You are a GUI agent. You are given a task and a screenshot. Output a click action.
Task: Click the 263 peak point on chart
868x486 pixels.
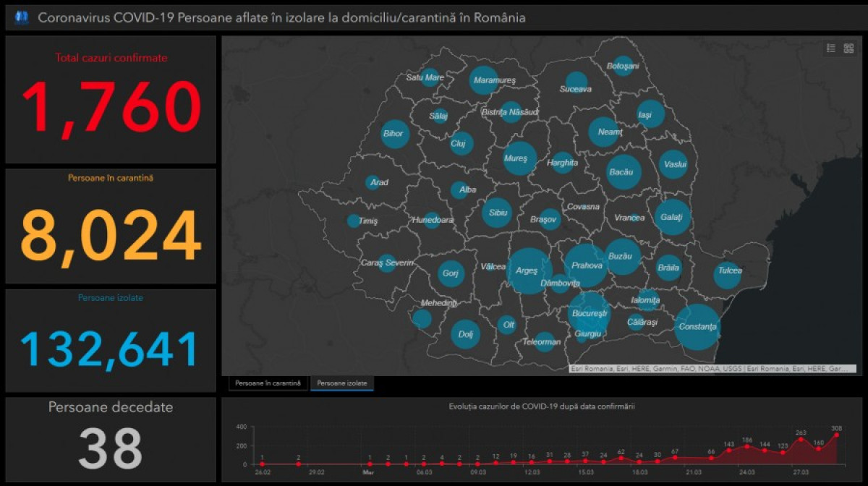click(801, 439)
